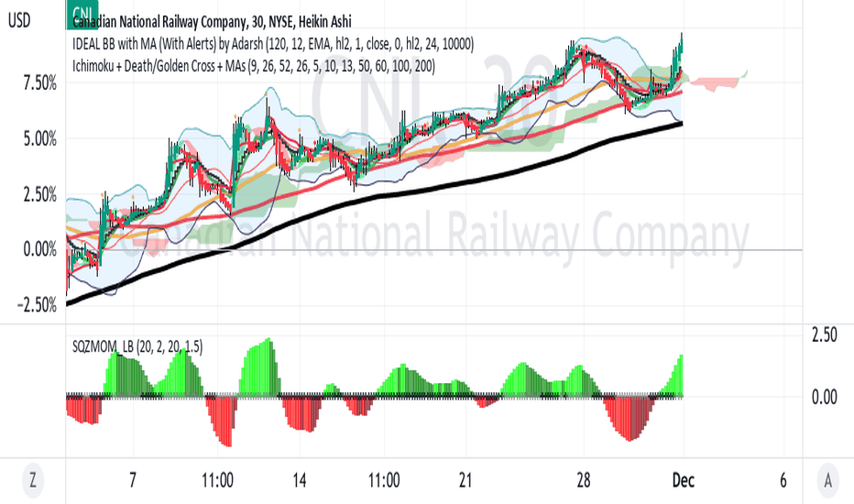This screenshot has width=854, height=504.
Task: Click the 0.00% price axis label
Action: [x=39, y=249]
